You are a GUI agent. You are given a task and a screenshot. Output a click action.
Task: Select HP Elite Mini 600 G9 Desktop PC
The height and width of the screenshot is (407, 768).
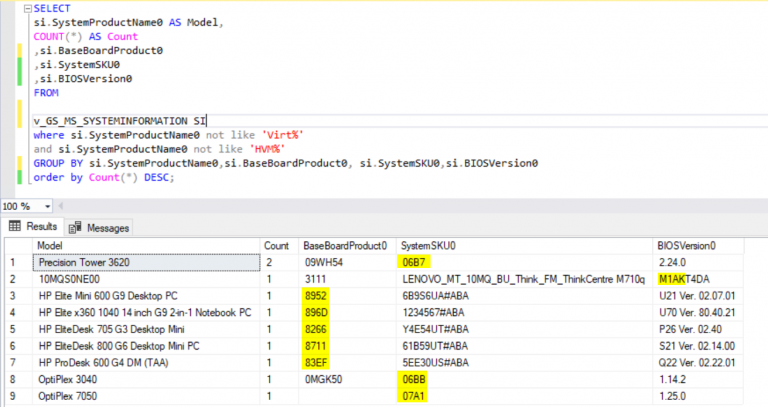pos(146,296)
